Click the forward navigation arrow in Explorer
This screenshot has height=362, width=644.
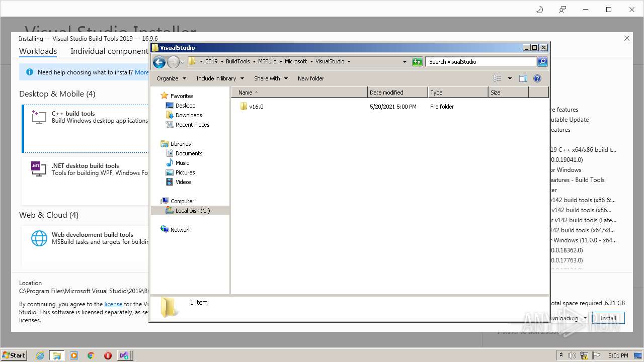(x=173, y=62)
